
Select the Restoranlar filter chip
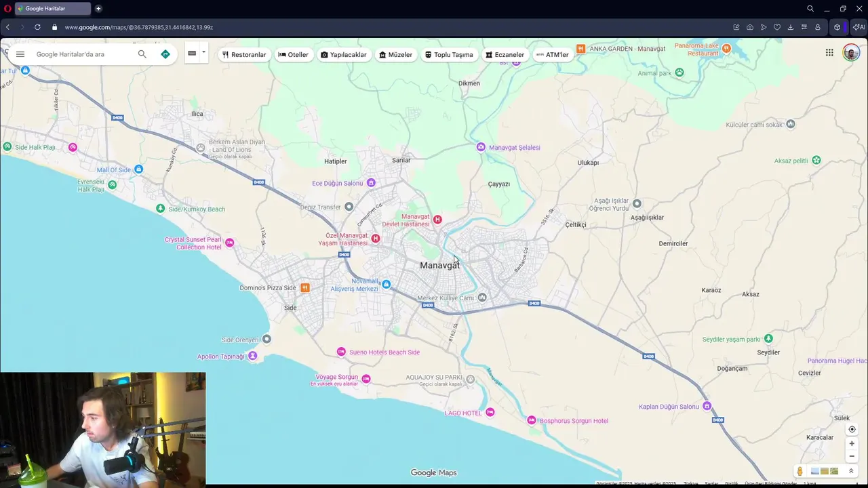pyautogui.click(x=244, y=55)
